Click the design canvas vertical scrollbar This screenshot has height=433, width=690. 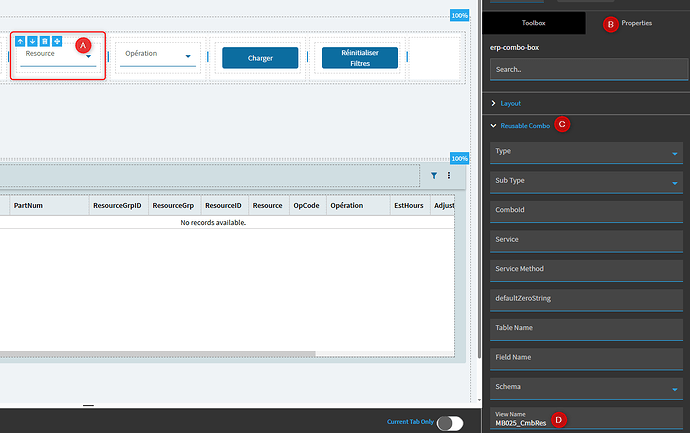[479, 179]
